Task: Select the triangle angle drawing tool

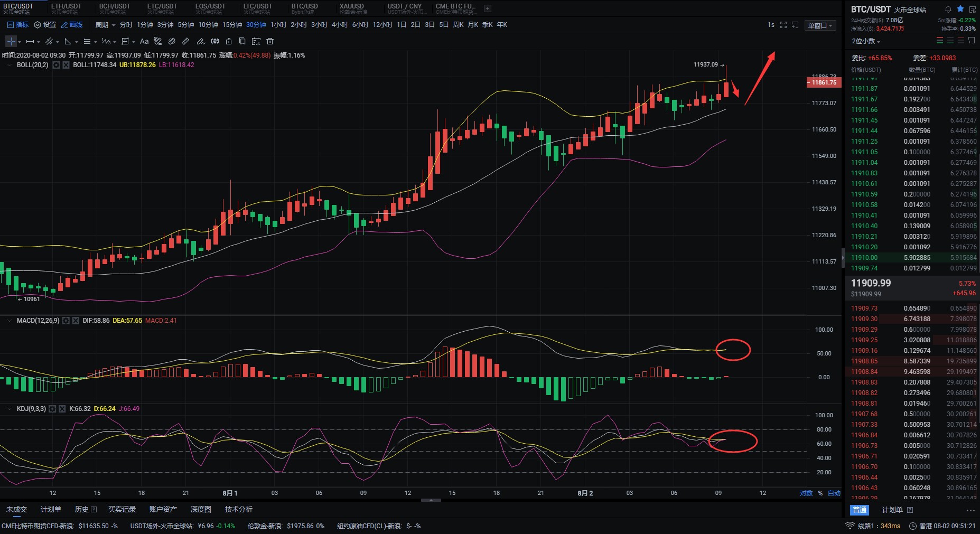Action: coord(68,41)
